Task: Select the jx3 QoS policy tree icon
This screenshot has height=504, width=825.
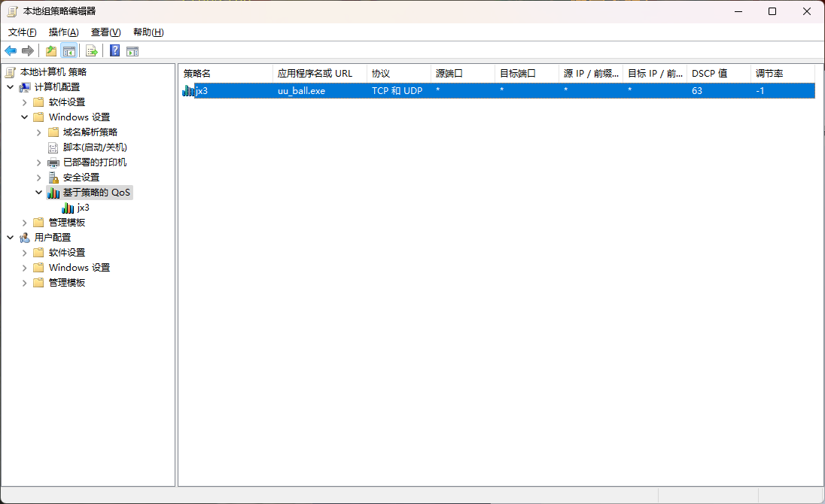Action: click(x=68, y=208)
